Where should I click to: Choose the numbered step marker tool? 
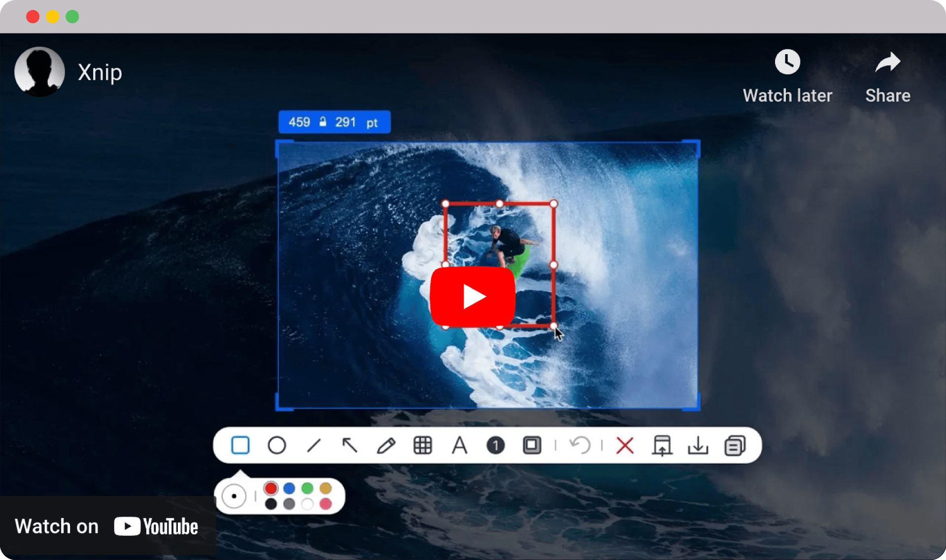coord(495,445)
